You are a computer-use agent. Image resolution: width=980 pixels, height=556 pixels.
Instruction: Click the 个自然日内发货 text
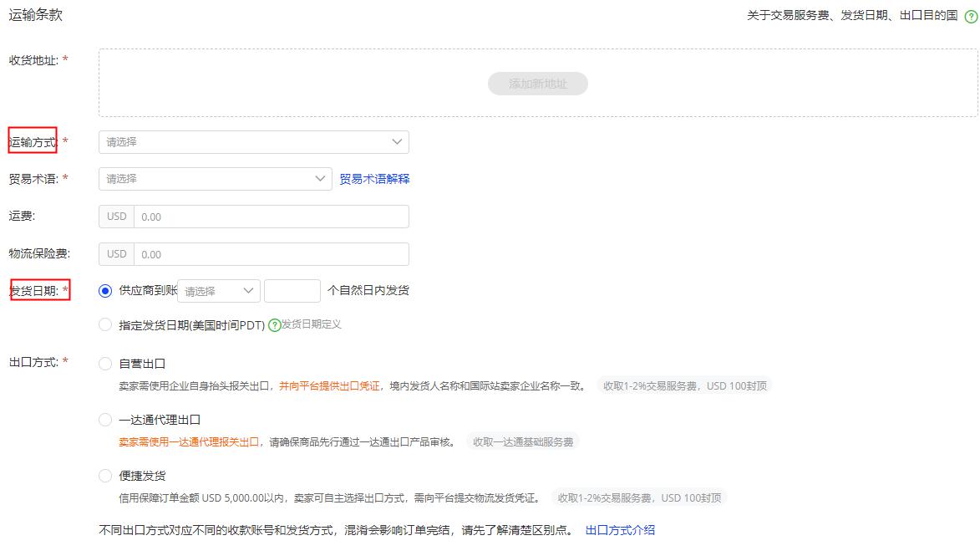pyautogui.click(x=368, y=290)
